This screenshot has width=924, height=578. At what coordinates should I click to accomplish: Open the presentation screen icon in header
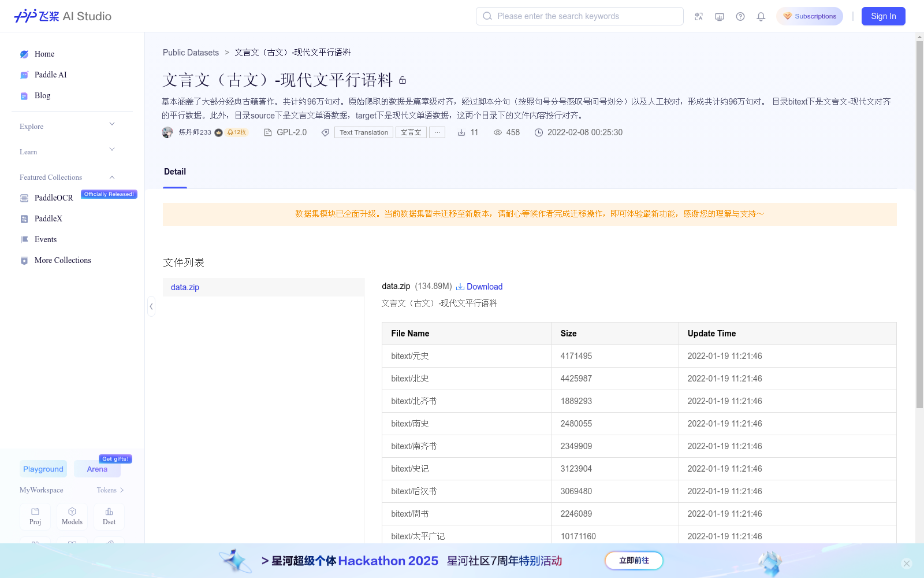[x=720, y=16]
